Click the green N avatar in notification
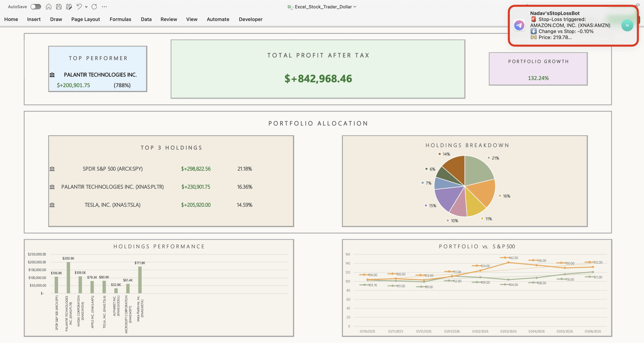The height and width of the screenshot is (343, 644). pyautogui.click(x=627, y=25)
